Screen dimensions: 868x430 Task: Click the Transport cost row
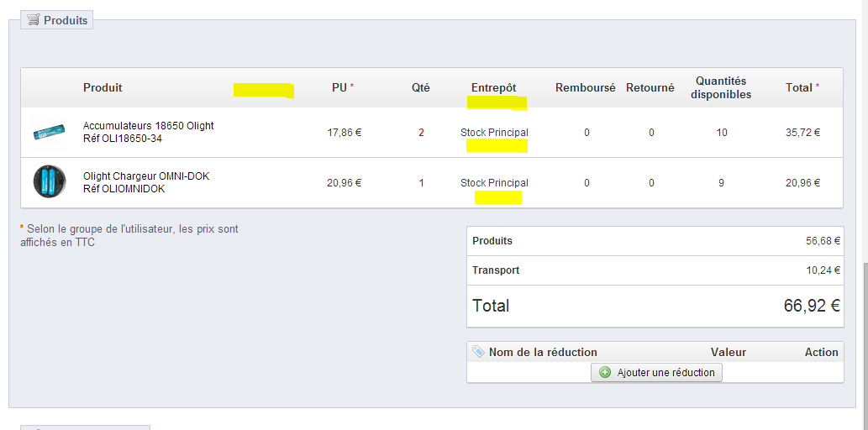point(655,270)
